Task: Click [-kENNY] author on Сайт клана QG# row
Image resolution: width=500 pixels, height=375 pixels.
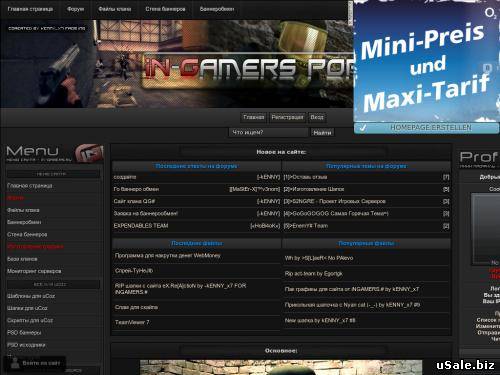Action: 268,201
